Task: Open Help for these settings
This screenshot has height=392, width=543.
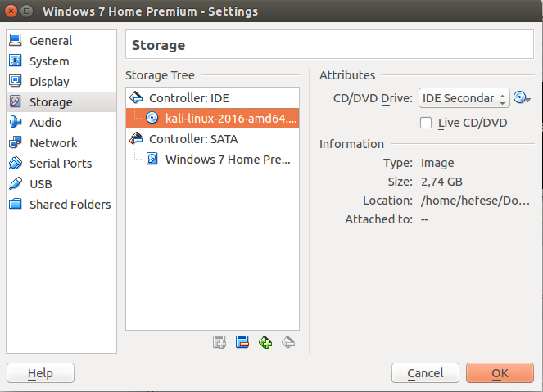Action: point(40,373)
